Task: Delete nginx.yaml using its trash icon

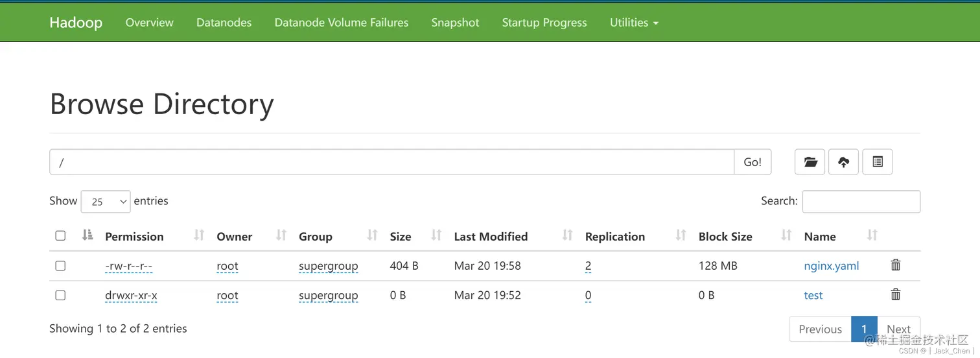Action: [x=896, y=265]
